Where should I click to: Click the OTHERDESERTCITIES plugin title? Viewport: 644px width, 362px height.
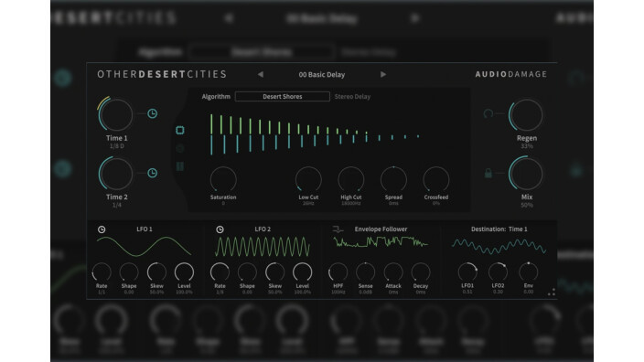[162, 74]
